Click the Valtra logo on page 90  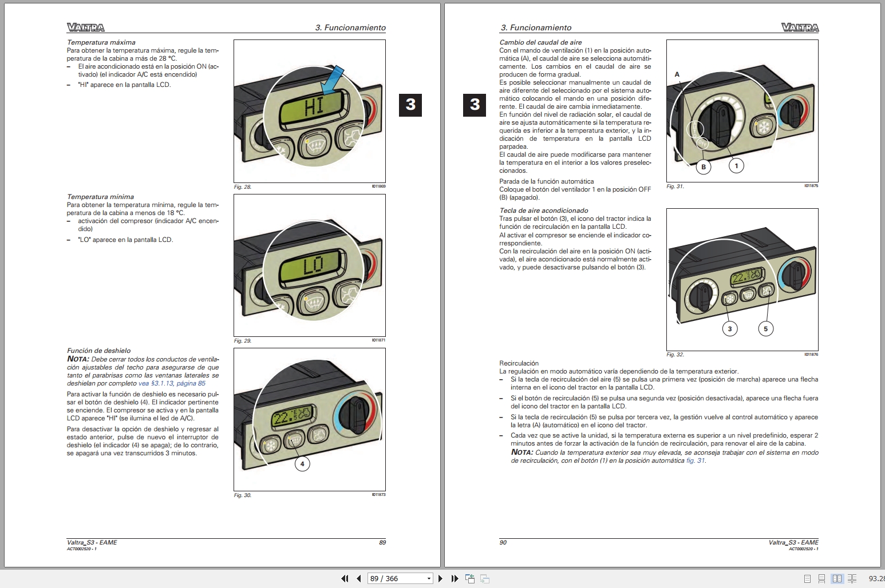[x=800, y=27]
